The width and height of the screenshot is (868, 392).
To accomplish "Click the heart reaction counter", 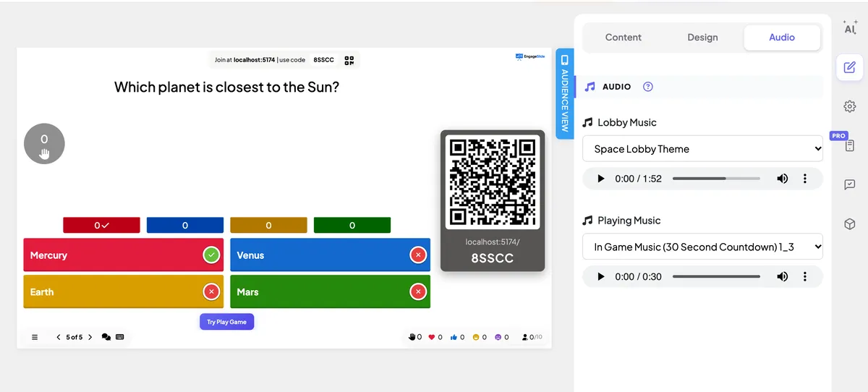I will click(435, 337).
